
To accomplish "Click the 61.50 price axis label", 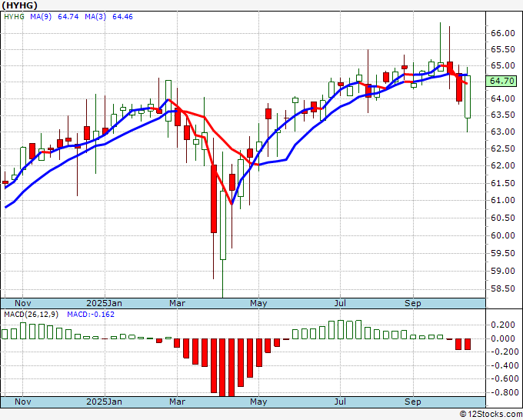I will point(503,183).
